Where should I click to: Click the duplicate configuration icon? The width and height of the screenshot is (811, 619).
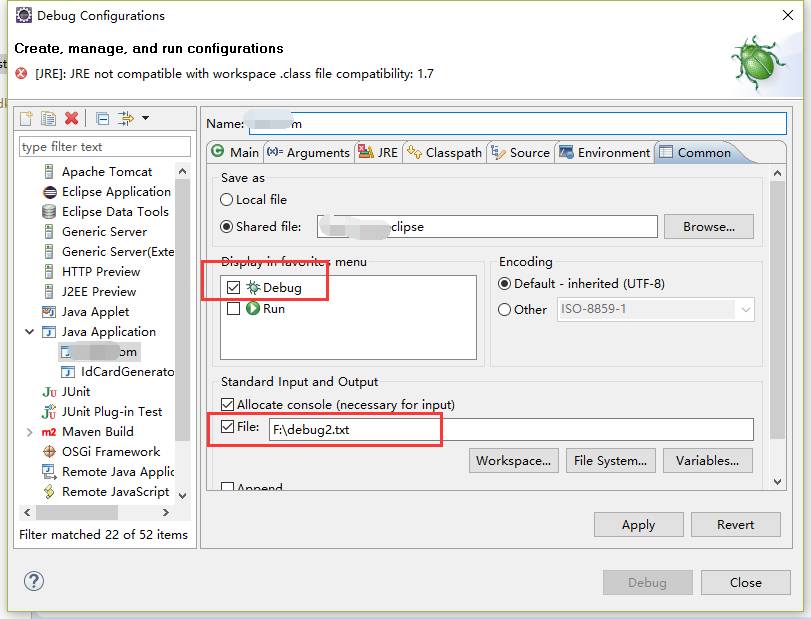pos(48,118)
